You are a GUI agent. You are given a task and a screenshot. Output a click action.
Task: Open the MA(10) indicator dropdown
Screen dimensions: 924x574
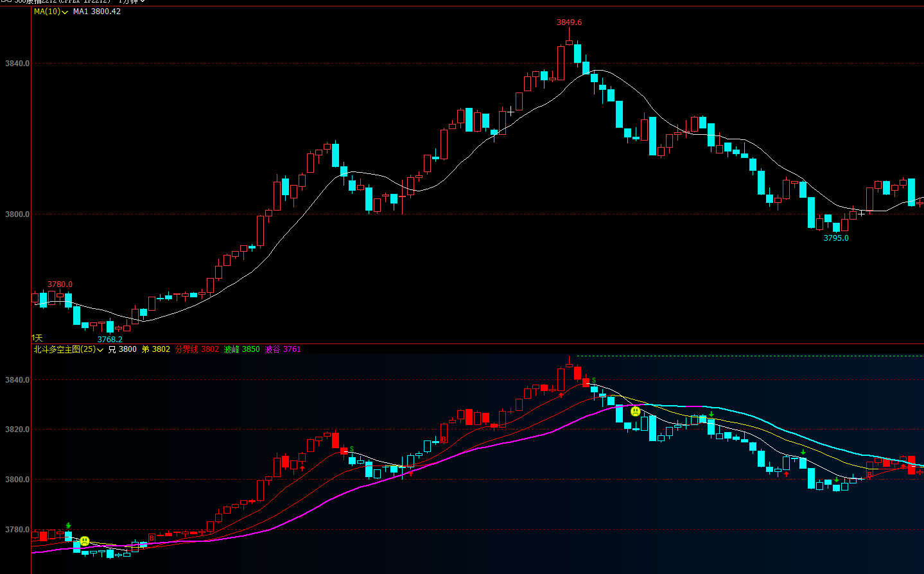click(x=51, y=12)
